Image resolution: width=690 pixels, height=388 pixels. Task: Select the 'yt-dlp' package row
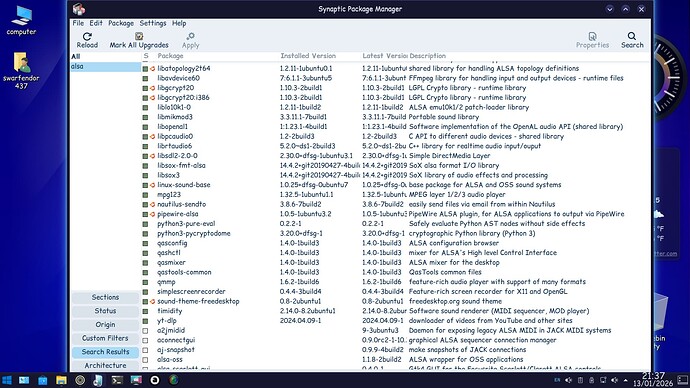pos(395,321)
